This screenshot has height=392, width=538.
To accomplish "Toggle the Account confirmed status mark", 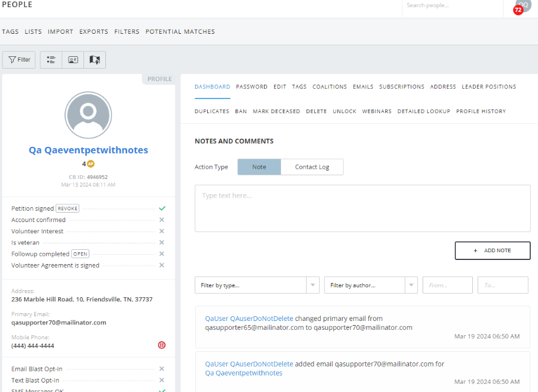I will click(x=162, y=220).
